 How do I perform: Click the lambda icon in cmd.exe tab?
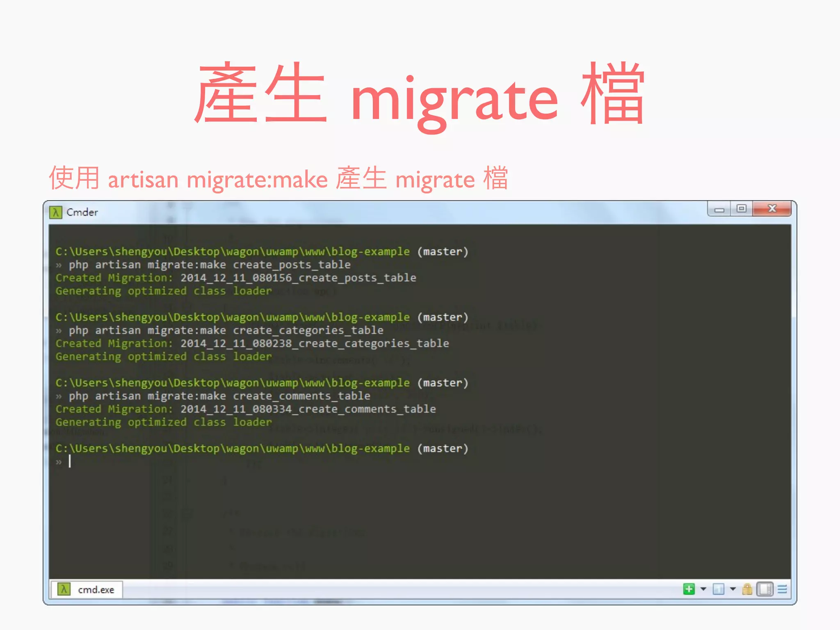pos(64,589)
